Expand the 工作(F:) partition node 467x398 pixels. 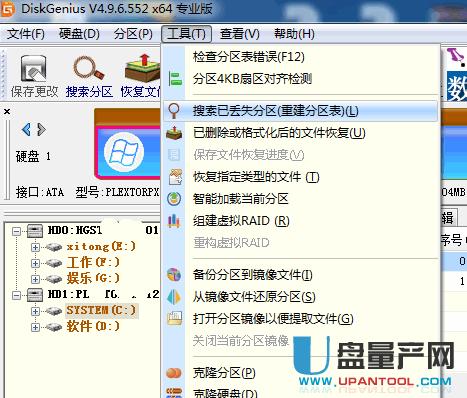tap(35, 263)
